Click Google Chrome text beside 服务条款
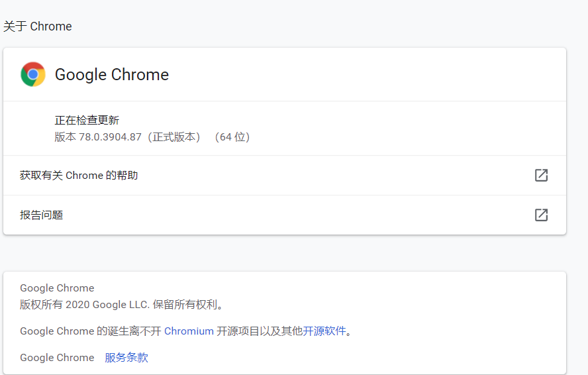The width and height of the screenshot is (588, 375). 57,358
